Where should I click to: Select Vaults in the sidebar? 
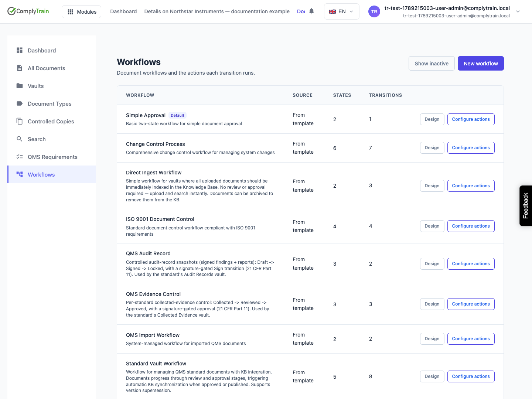tap(52, 86)
